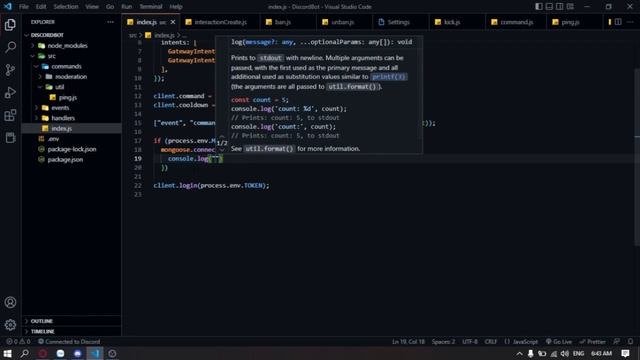The height and width of the screenshot is (360, 640).
Task: Switch to the interactionCreate.js tab
Action: 220,22
